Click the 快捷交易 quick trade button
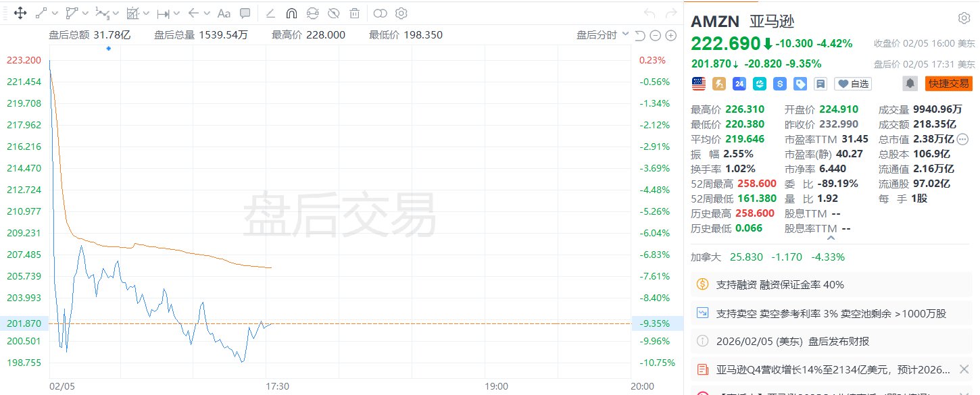980x395 pixels. (x=948, y=84)
